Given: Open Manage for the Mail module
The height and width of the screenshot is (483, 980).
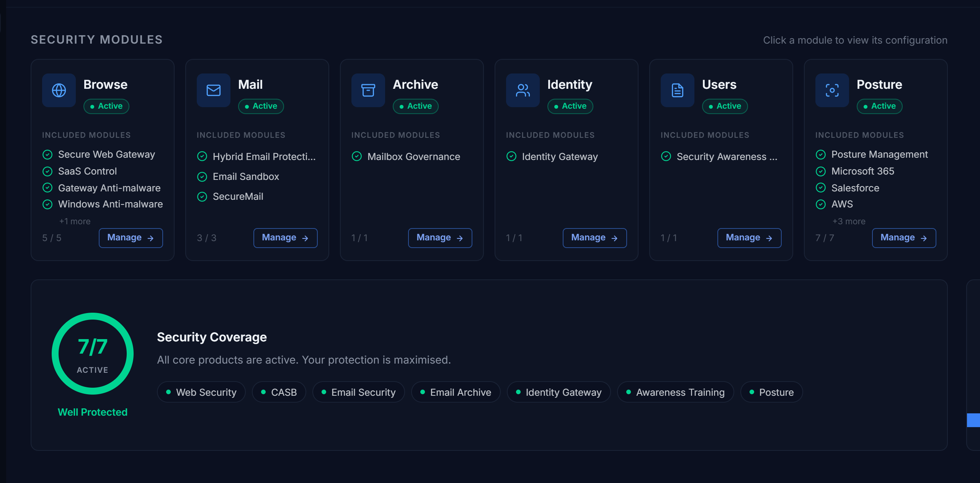Looking at the screenshot, I should (286, 238).
